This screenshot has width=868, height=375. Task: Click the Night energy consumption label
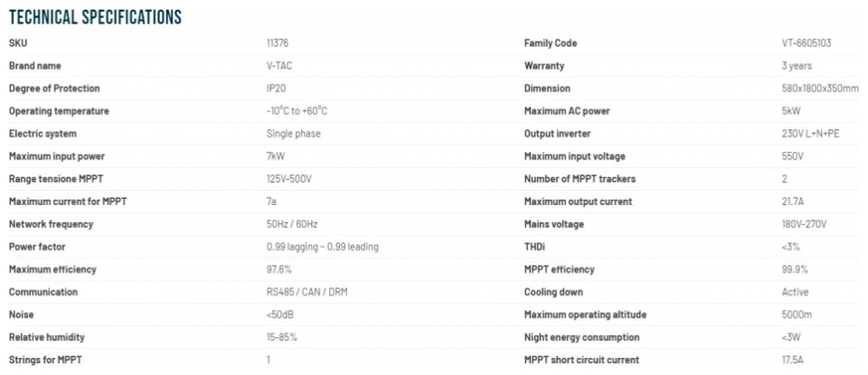[x=581, y=337]
